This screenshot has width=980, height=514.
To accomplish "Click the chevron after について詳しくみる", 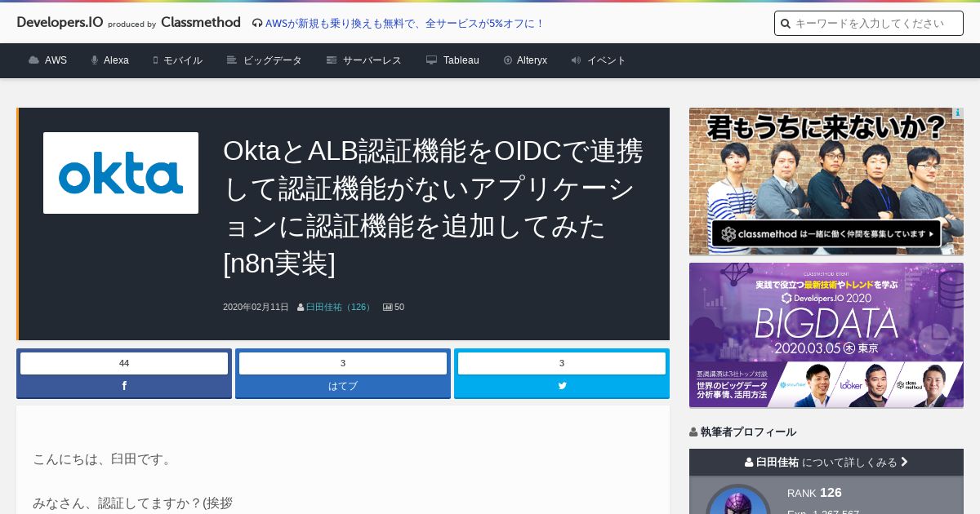I will tap(904, 462).
